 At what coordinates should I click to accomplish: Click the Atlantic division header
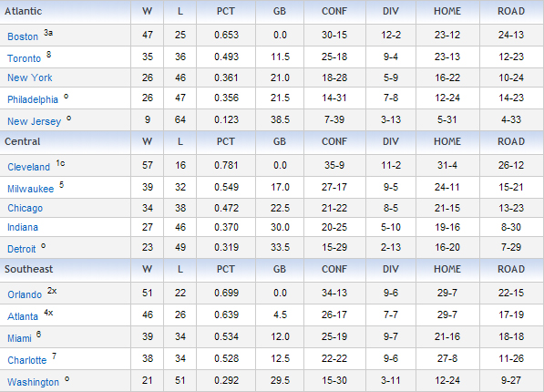click(x=24, y=11)
